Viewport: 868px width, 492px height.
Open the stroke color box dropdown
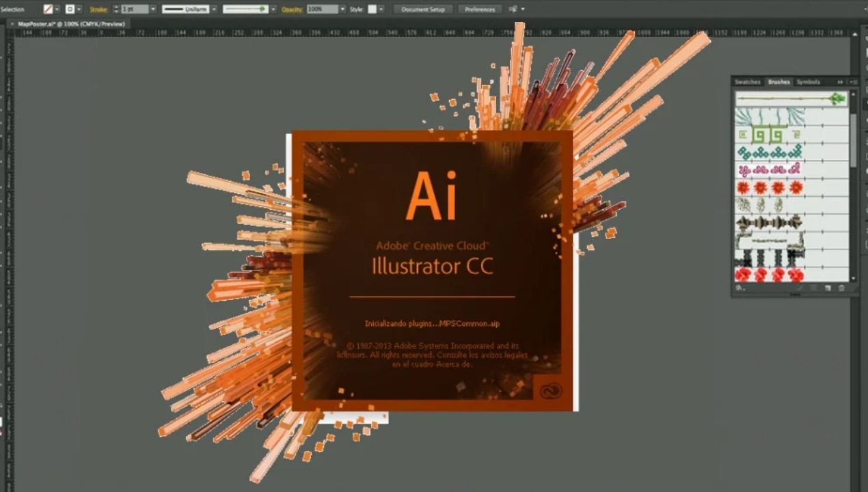pyautogui.click(x=79, y=10)
